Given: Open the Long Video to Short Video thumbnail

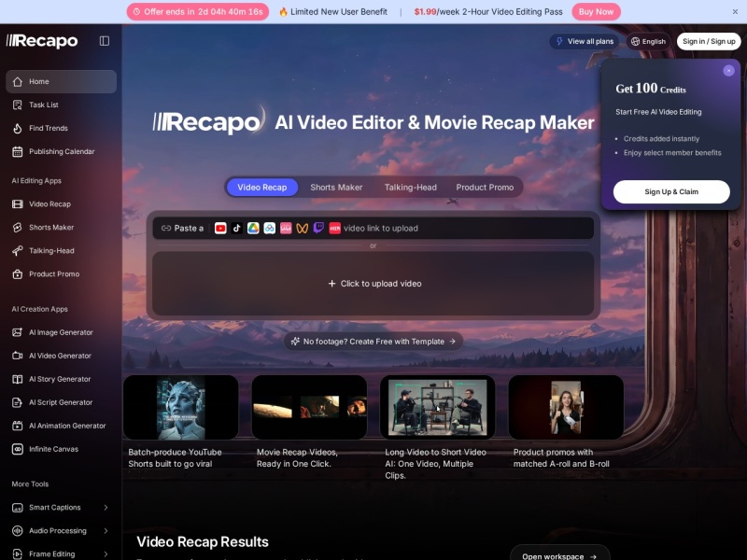Looking at the screenshot, I should [x=438, y=408].
